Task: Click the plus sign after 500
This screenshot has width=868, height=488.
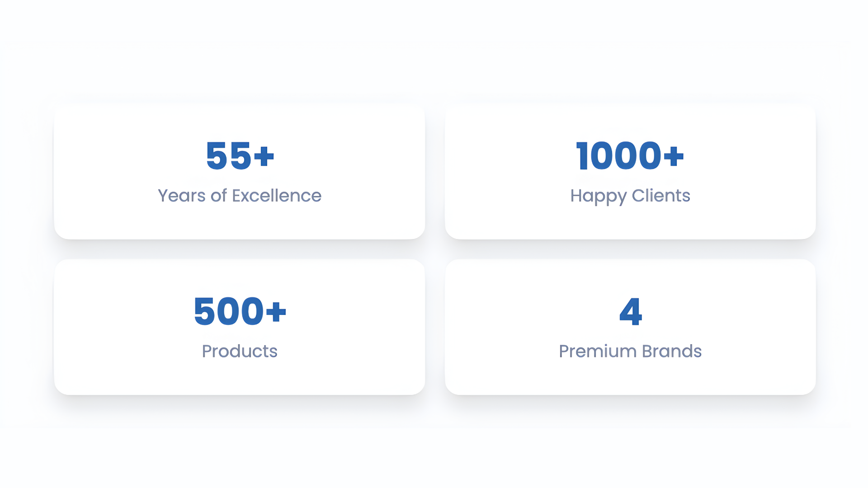Action: (276, 312)
